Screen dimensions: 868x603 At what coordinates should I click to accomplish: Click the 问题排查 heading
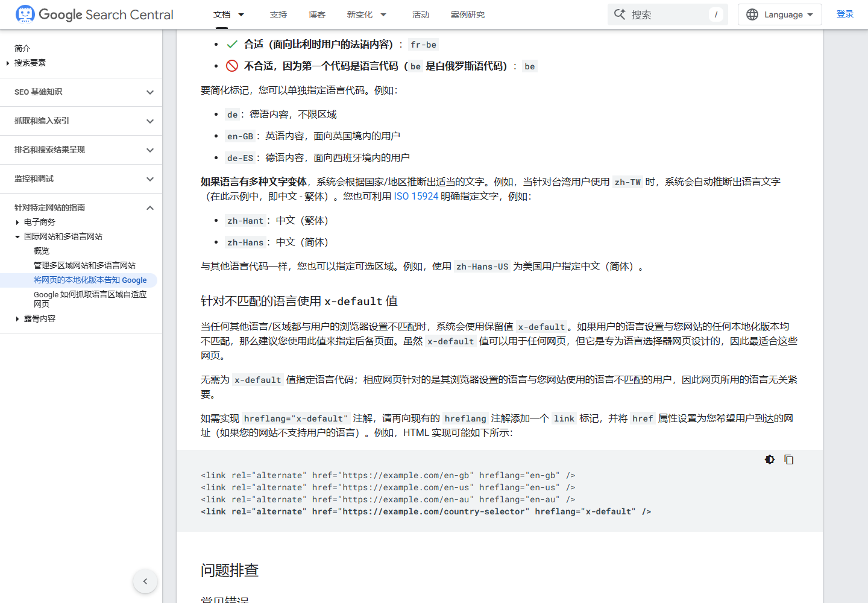point(230,570)
